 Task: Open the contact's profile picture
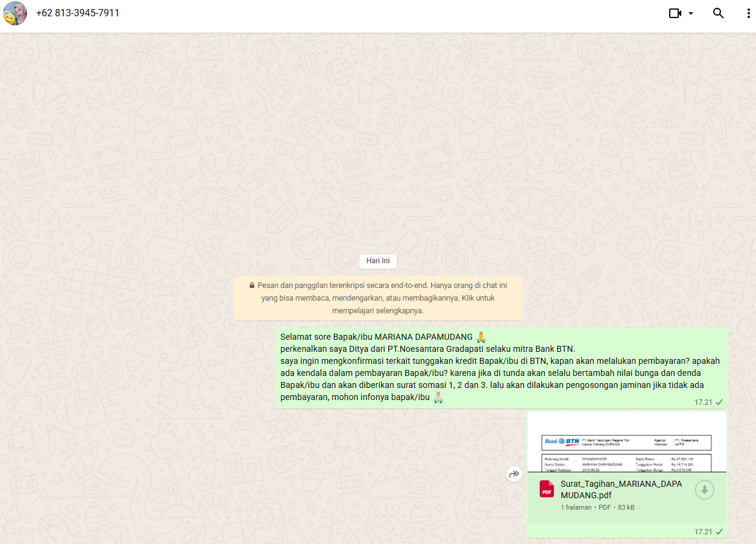click(14, 13)
